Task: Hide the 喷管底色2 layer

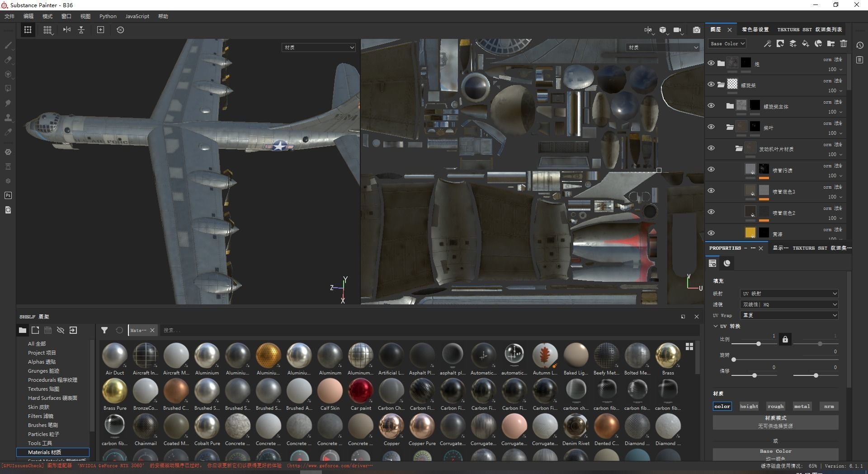Action: [711, 212]
